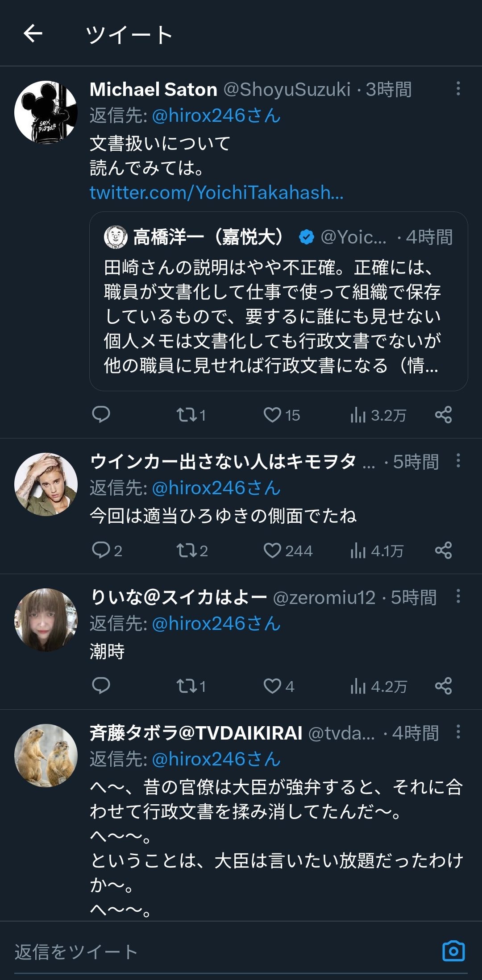Tap the back arrow icon

(x=33, y=33)
